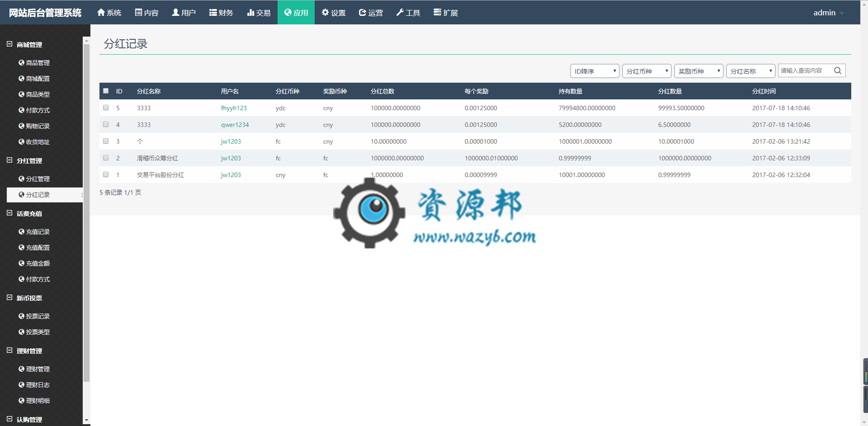Click globe icon beside 商品类型
The image size is (868, 426).
coord(21,94)
